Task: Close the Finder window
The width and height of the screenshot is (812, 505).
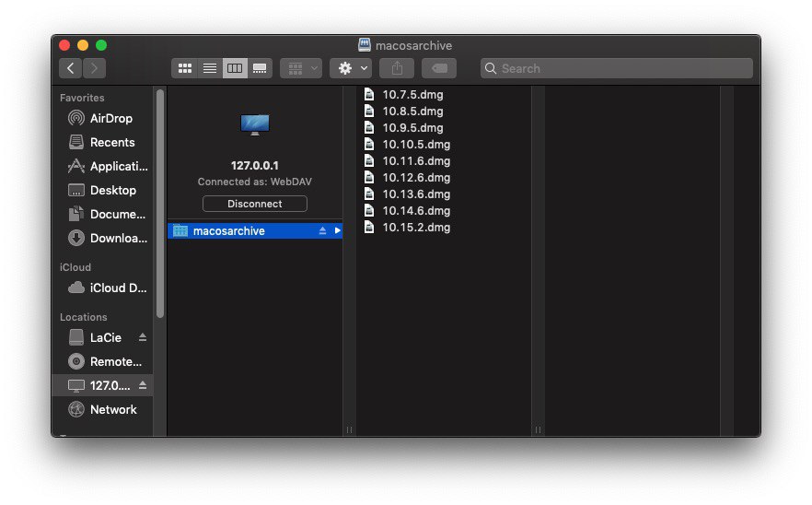Action: tap(64, 45)
